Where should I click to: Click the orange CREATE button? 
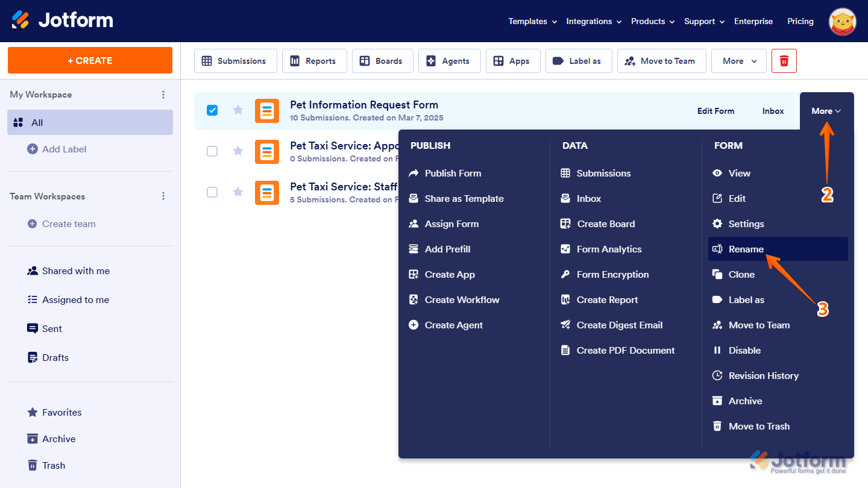pos(90,60)
